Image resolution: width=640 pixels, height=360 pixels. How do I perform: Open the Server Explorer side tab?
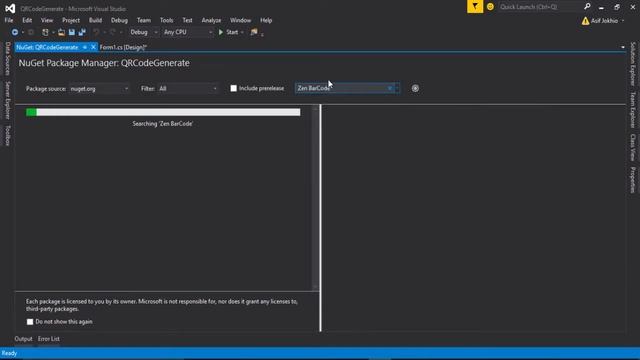tap(7, 100)
